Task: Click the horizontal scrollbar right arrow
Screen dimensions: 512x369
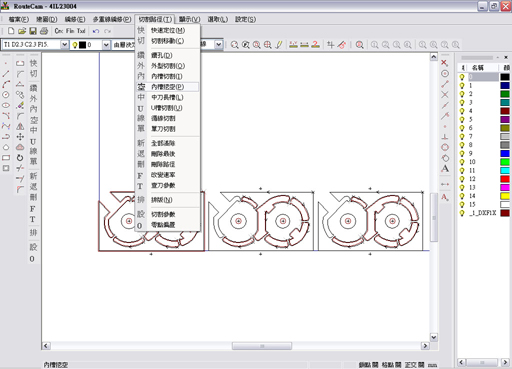Action: pyautogui.click(x=425, y=346)
